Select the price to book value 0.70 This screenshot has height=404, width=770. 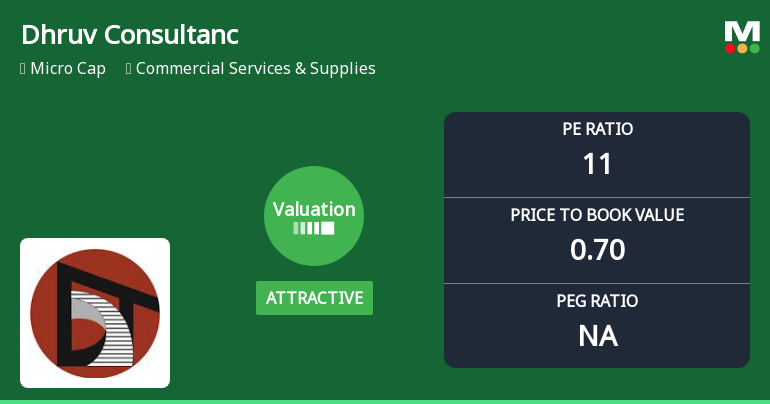coord(597,250)
